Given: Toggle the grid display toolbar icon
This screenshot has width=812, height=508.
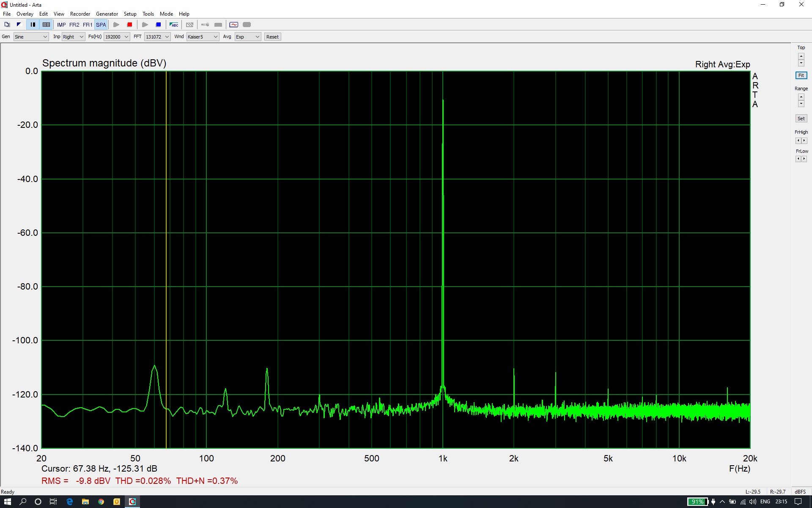Looking at the screenshot, I should (46, 25).
